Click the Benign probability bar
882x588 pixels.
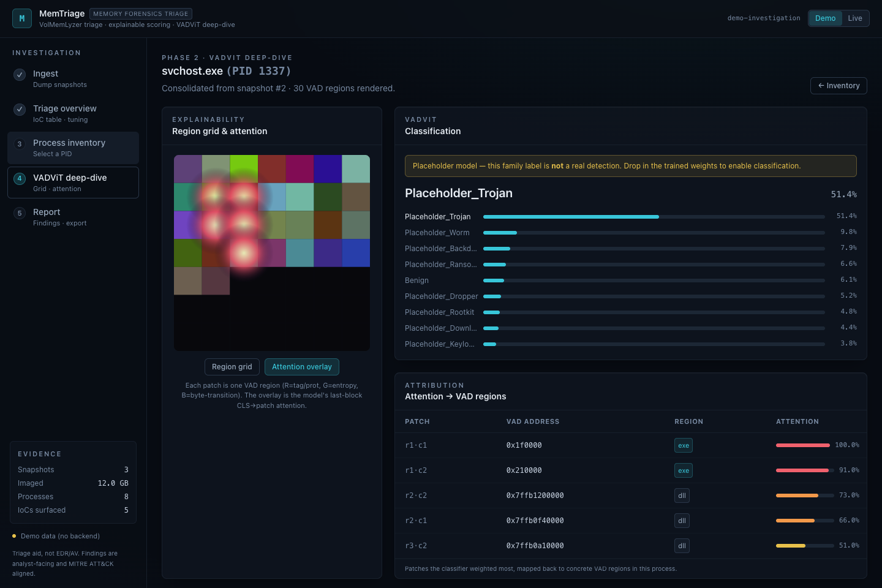(x=654, y=281)
